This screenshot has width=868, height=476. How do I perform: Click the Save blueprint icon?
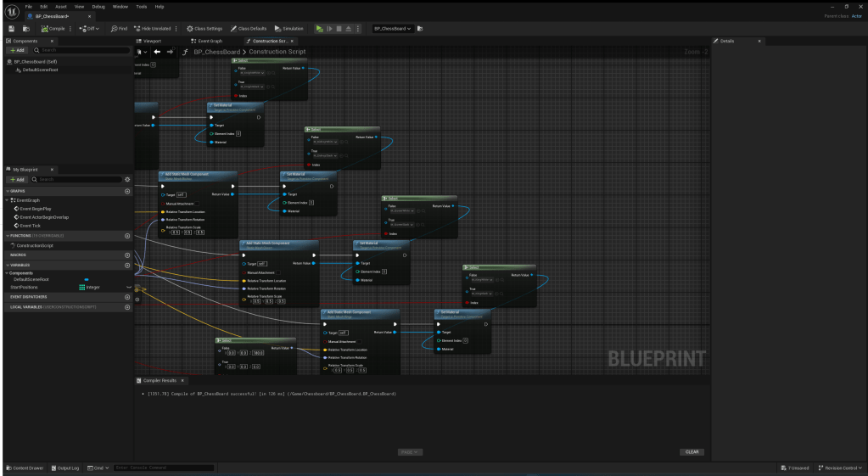10,28
